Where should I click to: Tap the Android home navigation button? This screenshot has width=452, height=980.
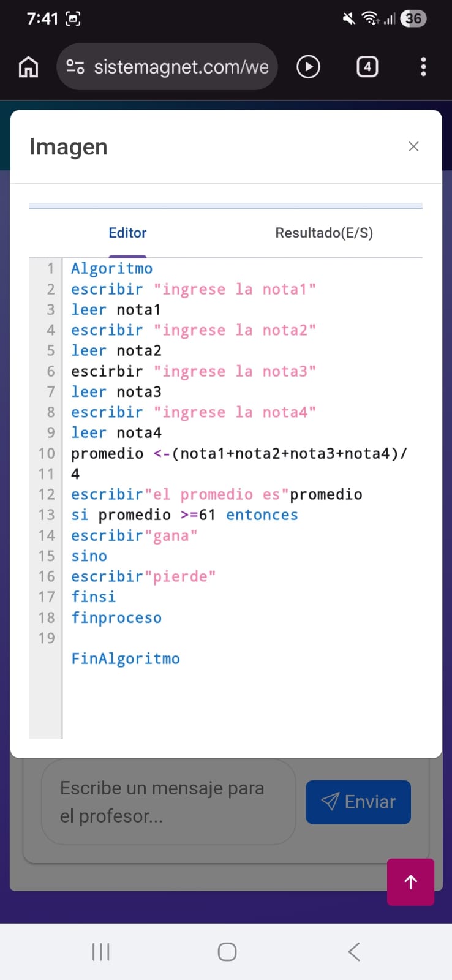pyautogui.click(x=227, y=952)
